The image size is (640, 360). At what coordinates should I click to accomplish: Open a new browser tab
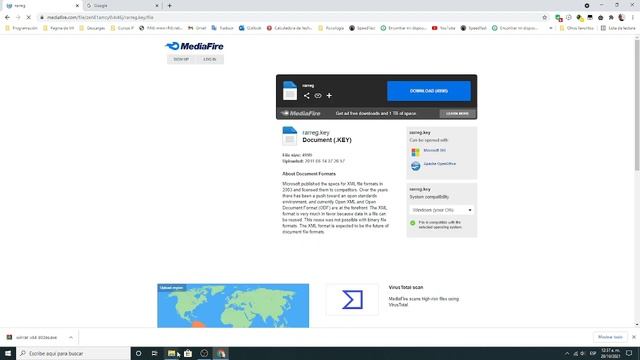169,6
